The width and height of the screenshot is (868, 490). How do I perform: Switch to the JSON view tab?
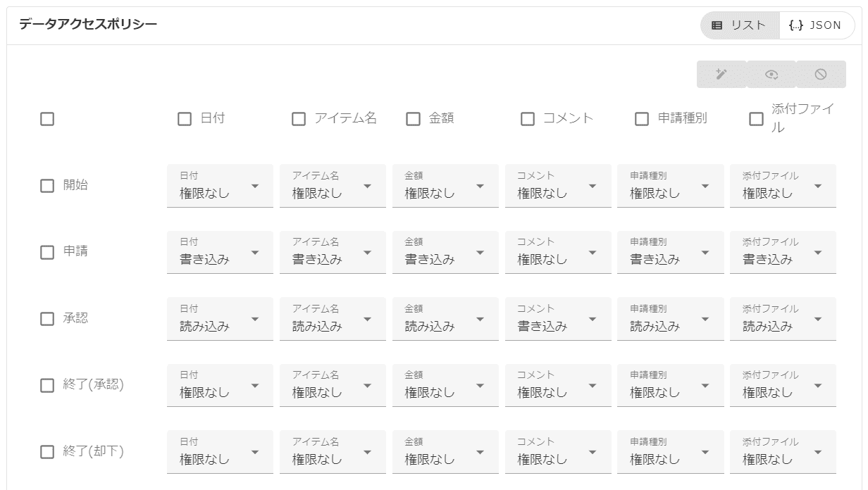[x=817, y=25]
